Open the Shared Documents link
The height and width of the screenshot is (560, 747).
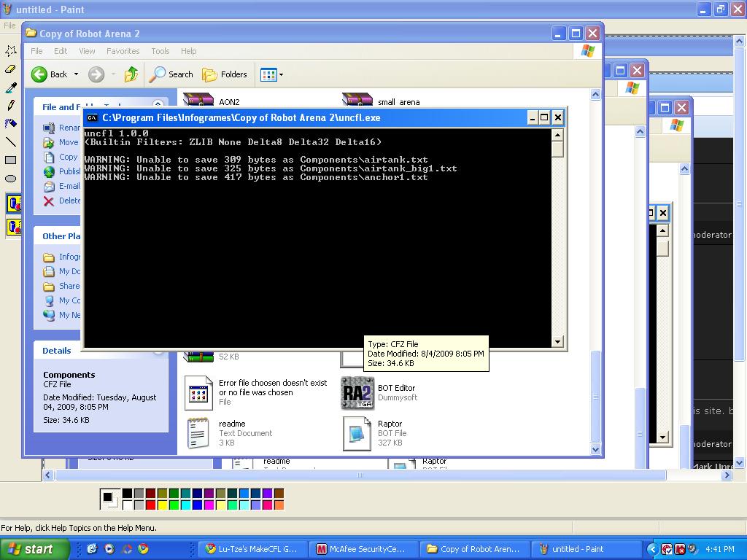pos(61,286)
